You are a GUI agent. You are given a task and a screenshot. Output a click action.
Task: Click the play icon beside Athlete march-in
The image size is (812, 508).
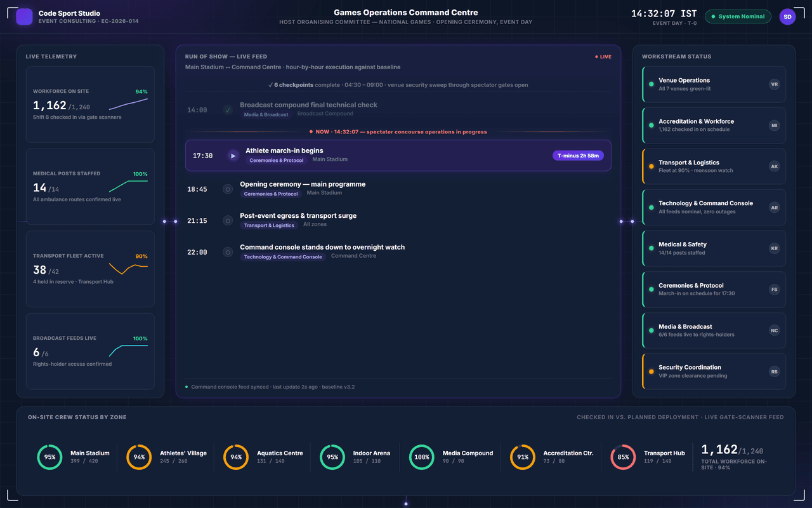click(x=233, y=156)
